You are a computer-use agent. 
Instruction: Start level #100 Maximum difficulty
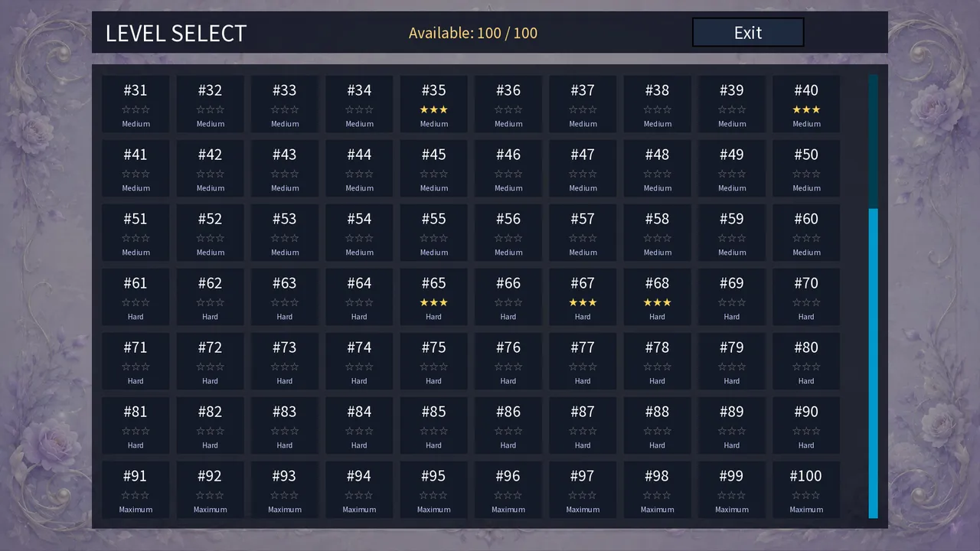[806, 490]
